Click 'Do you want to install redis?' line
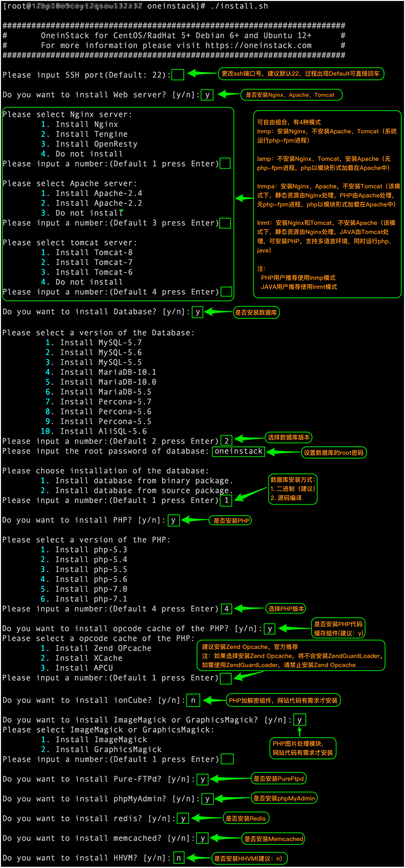The width and height of the screenshot is (405, 868). (x=89, y=819)
